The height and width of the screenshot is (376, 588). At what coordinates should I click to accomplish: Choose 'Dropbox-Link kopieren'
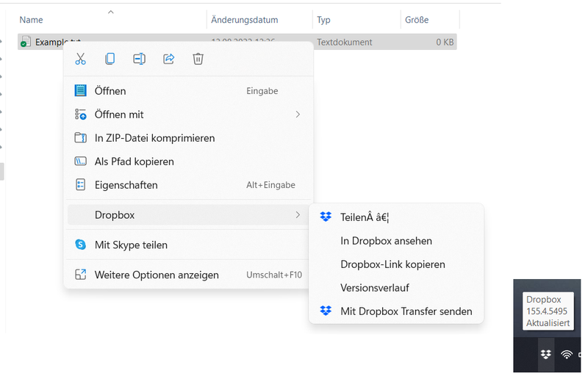pos(392,264)
